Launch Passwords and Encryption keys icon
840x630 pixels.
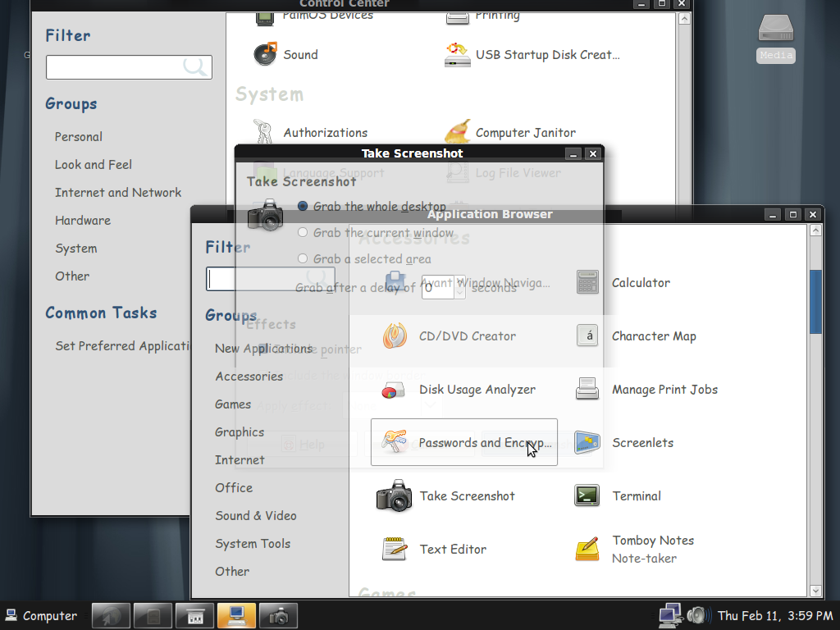(x=395, y=442)
